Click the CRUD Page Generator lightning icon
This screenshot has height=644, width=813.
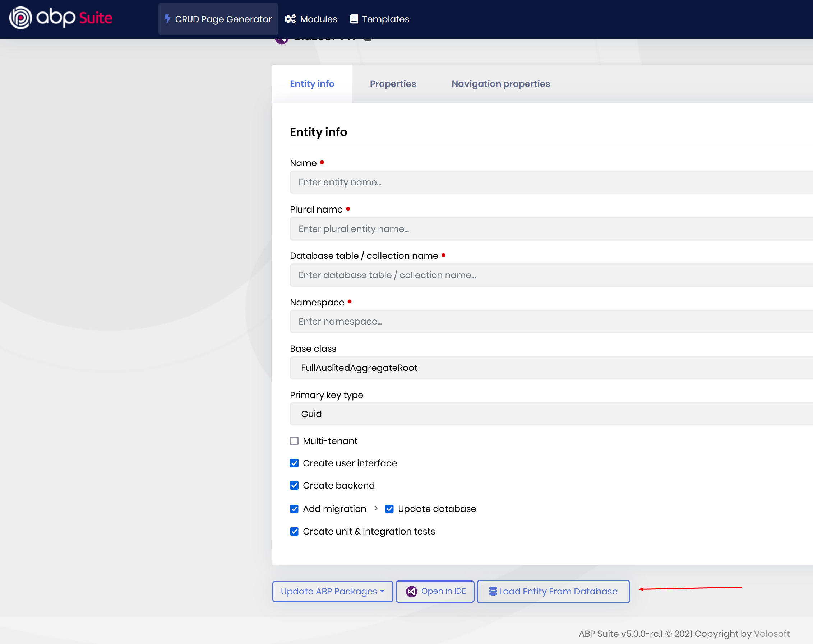coord(167,19)
